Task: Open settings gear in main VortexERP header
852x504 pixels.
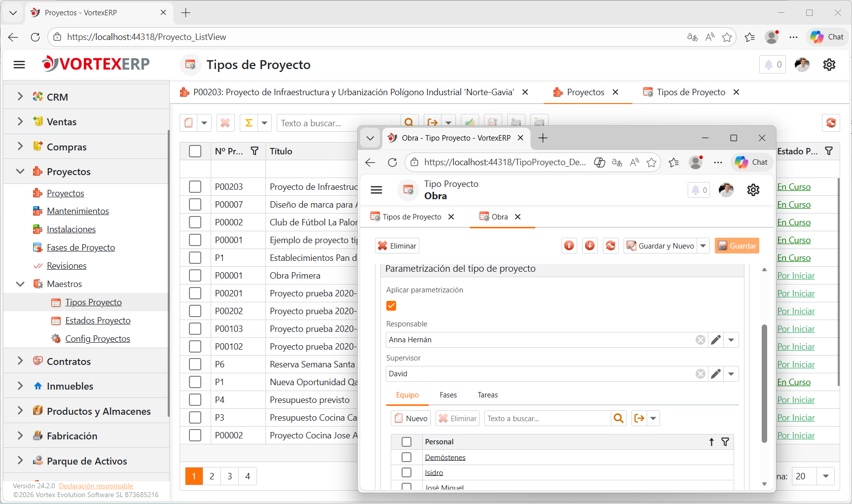Action: point(829,65)
